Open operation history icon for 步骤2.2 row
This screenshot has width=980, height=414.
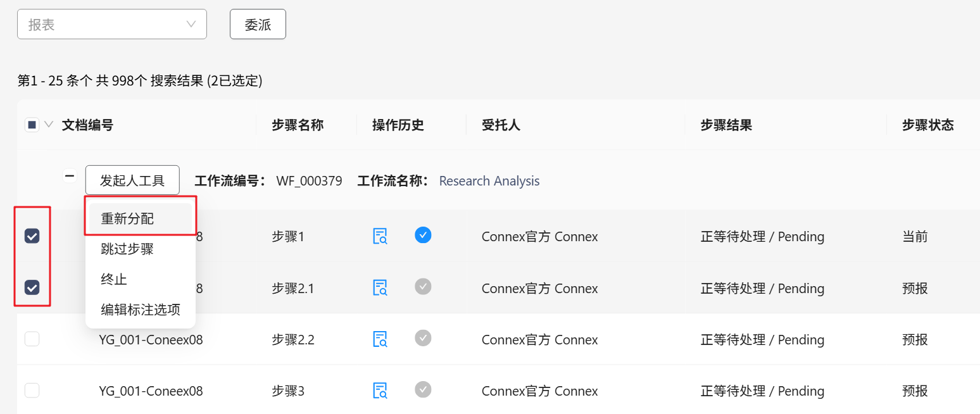coord(380,339)
